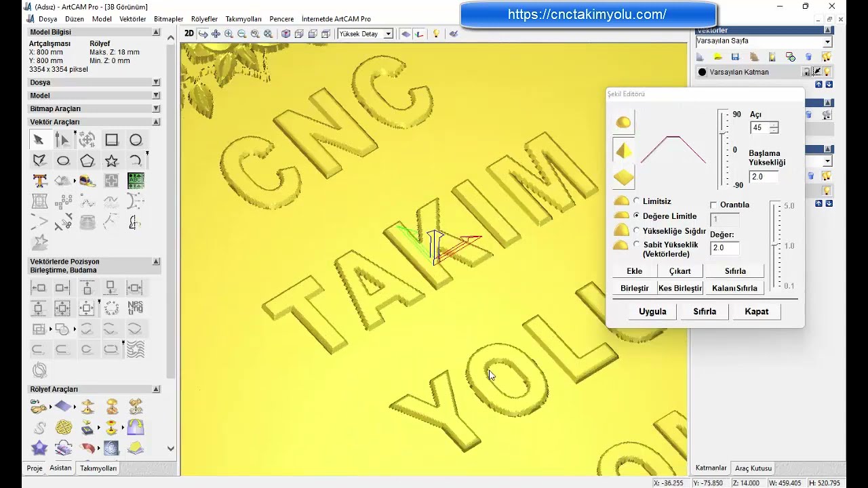Select the rectangle vector tool
The height and width of the screenshot is (488, 868).
pos(111,140)
